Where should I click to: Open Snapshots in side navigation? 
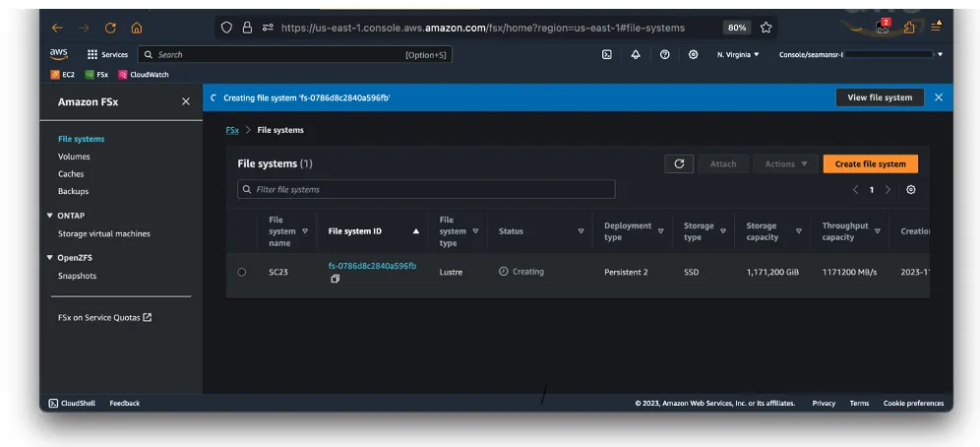(x=77, y=276)
